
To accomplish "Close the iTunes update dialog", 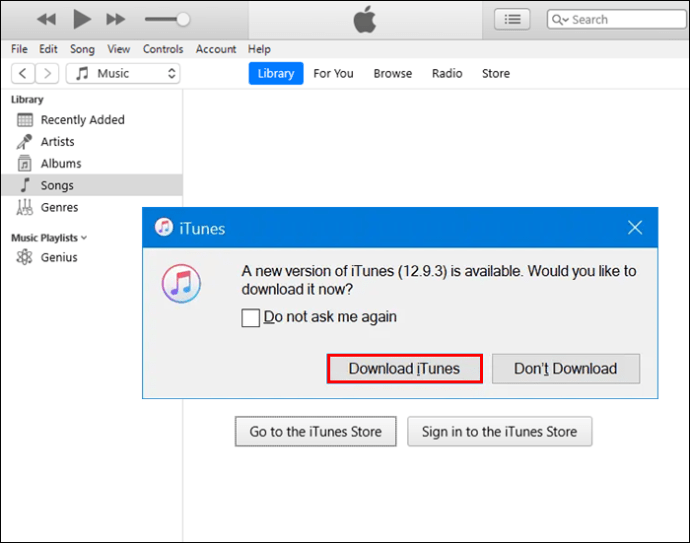I will 635,227.
